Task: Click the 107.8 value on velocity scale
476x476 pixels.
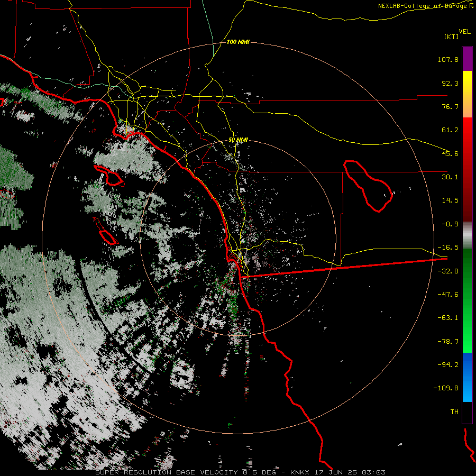Action: 448,59
